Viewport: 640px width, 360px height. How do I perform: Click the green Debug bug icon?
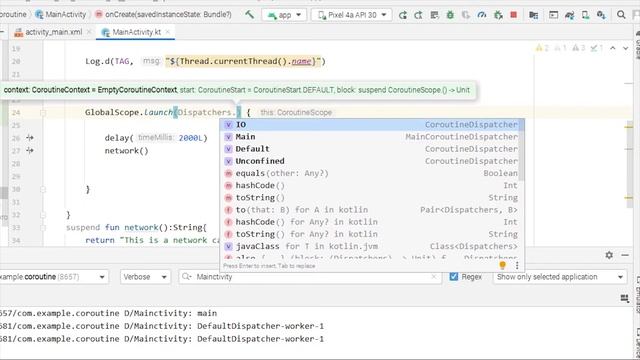(x=450, y=15)
